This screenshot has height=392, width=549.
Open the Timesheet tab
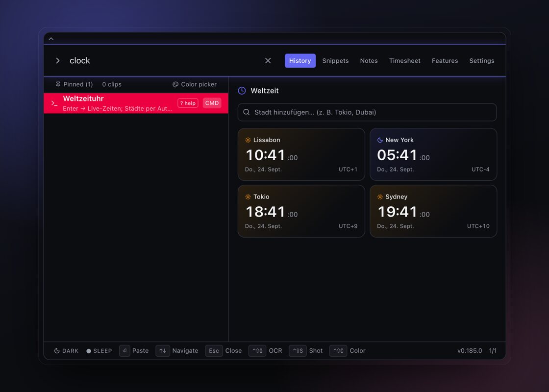404,61
